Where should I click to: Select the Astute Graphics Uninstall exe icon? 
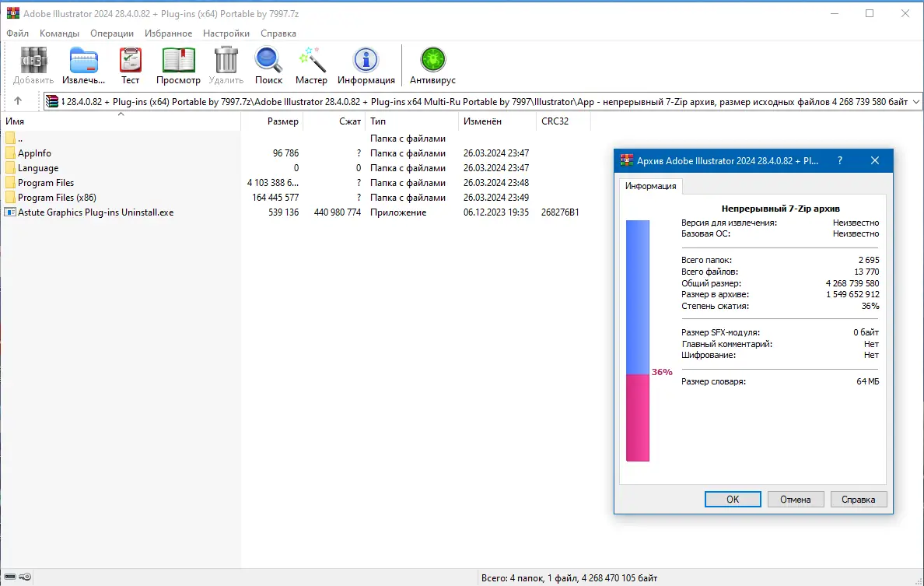click(10, 212)
